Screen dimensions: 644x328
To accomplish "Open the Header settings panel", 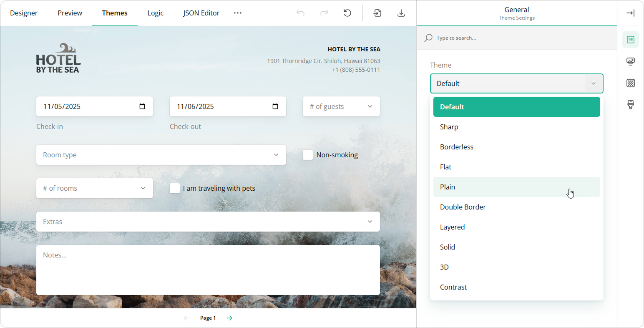I will (631, 61).
